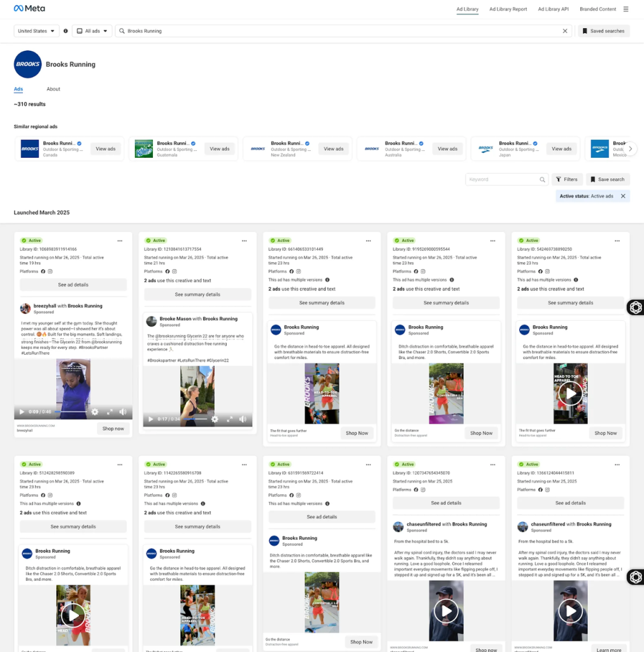Screen dimensions: 644x652
Task: Switch to the Ad Library tab
Action: click(x=467, y=9)
